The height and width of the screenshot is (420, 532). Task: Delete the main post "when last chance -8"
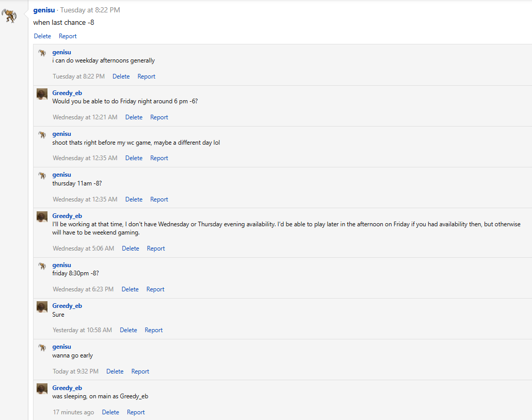click(42, 36)
